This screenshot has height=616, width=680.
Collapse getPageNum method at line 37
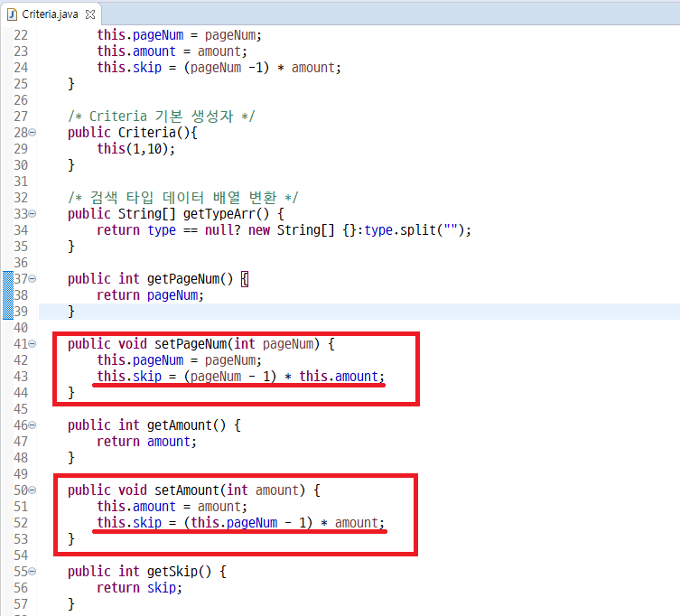33,278
